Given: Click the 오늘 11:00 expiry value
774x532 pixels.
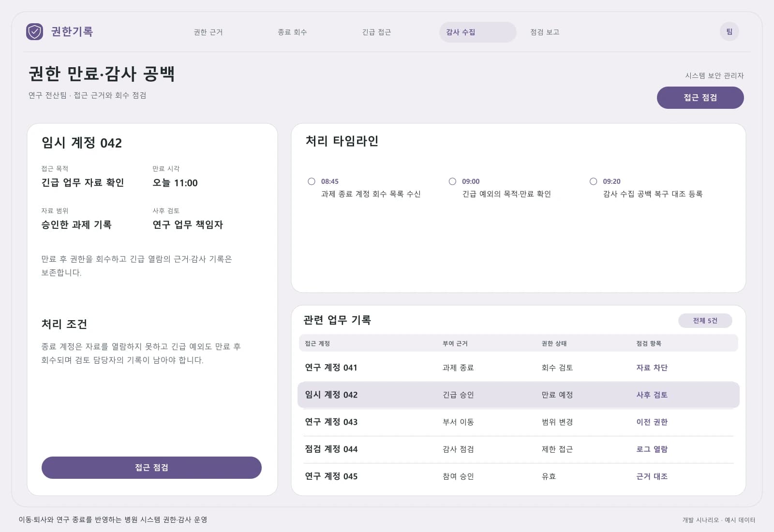Looking at the screenshot, I should pos(175,183).
